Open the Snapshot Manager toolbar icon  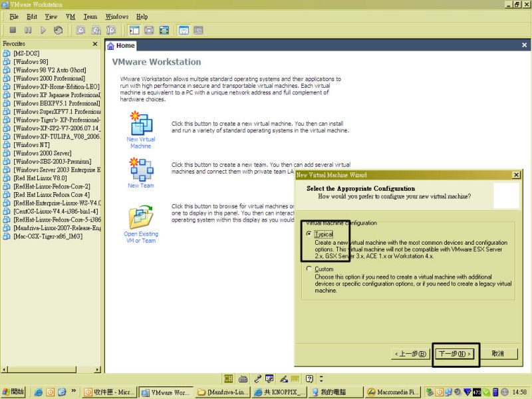tap(111, 30)
